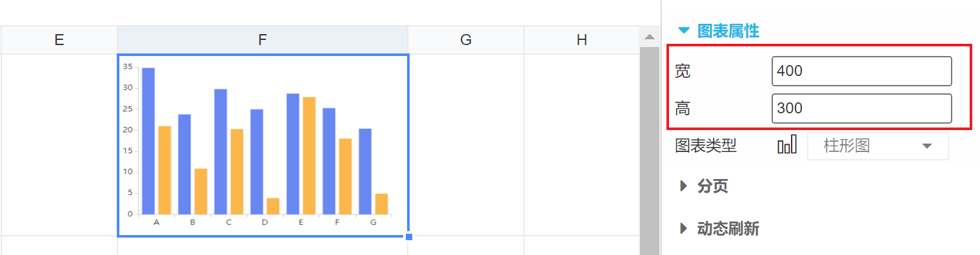Click the orange bar above category E

click(309, 155)
